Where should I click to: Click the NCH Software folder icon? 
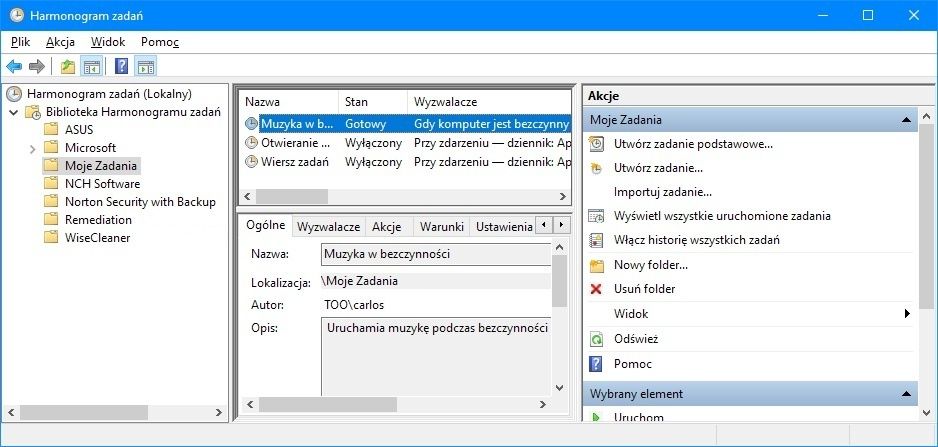click(x=51, y=184)
